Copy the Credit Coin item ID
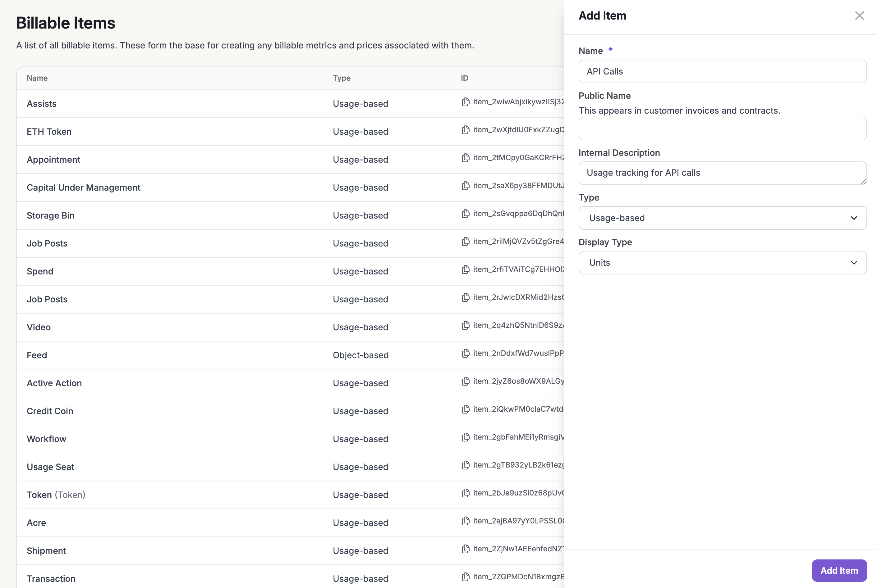 (465, 409)
